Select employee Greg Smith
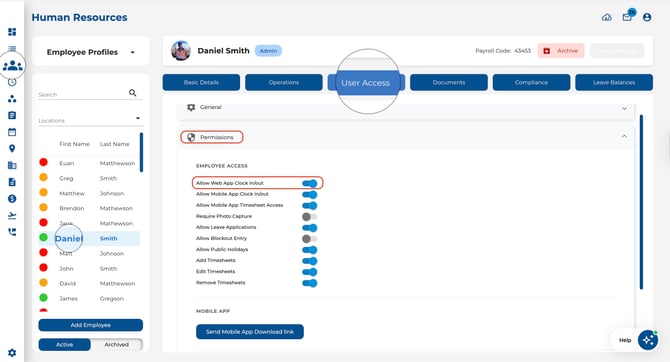Viewport: 670px width, 362px height. [89, 178]
